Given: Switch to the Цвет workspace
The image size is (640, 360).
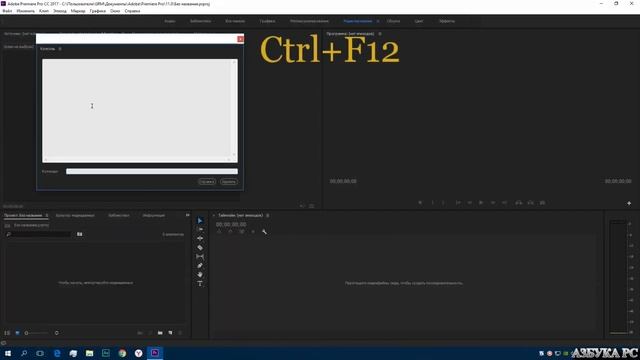Looking at the screenshot, I should (x=419, y=21).
